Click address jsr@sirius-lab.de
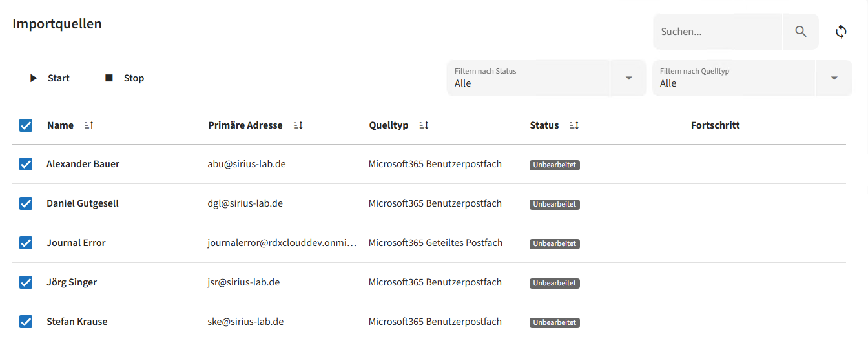The image size is (868, 341). coord(243,282)
